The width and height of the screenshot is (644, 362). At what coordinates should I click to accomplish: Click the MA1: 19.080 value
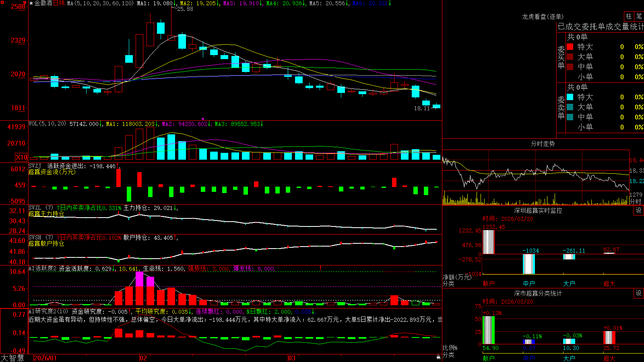(x=155, y=3)
